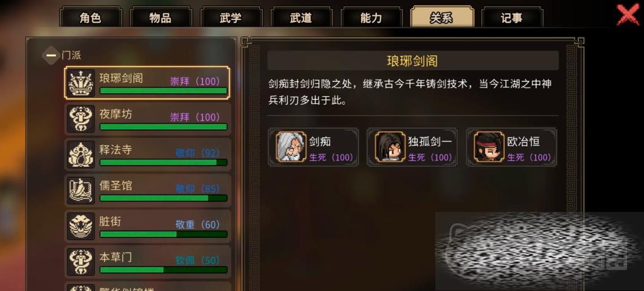Open the 物品 tab
This screenshot has width=644, height=291.
click(161, 18)
